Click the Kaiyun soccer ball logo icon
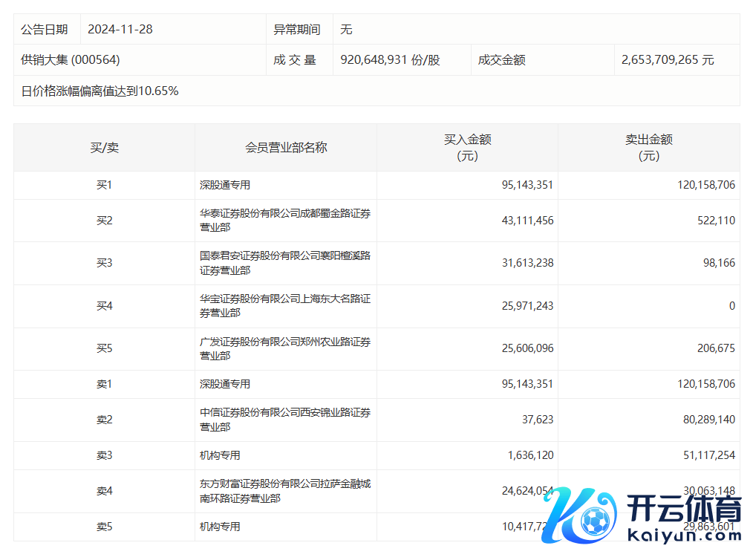Screen dimensions: 753x560 click(x=594, y=521)
